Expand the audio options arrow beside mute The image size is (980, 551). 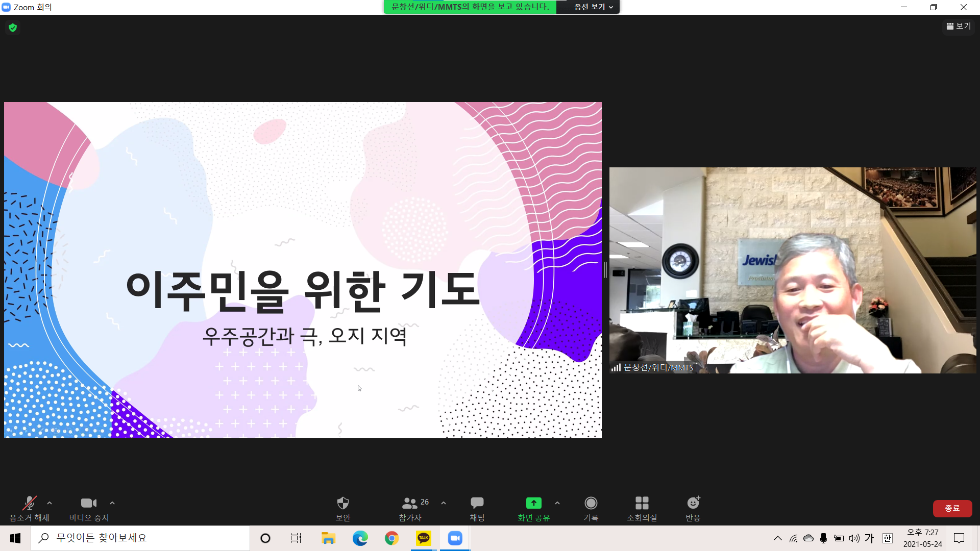point(50,503)
